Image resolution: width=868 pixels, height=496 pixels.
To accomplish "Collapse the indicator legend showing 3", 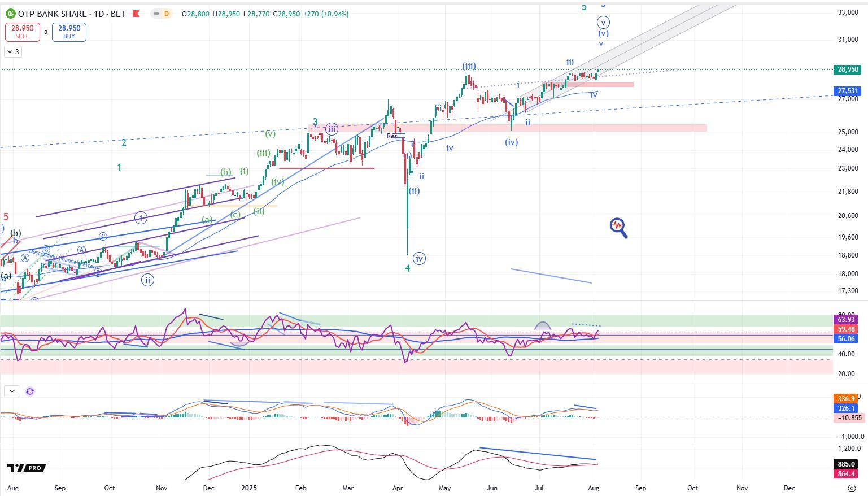I will pyautogui.click(x=13, y=51).
